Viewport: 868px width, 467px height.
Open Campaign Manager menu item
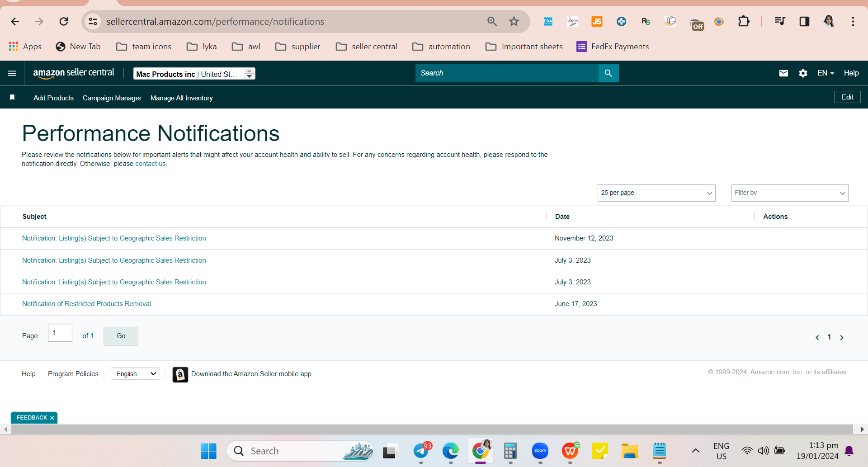click(112, 98)
